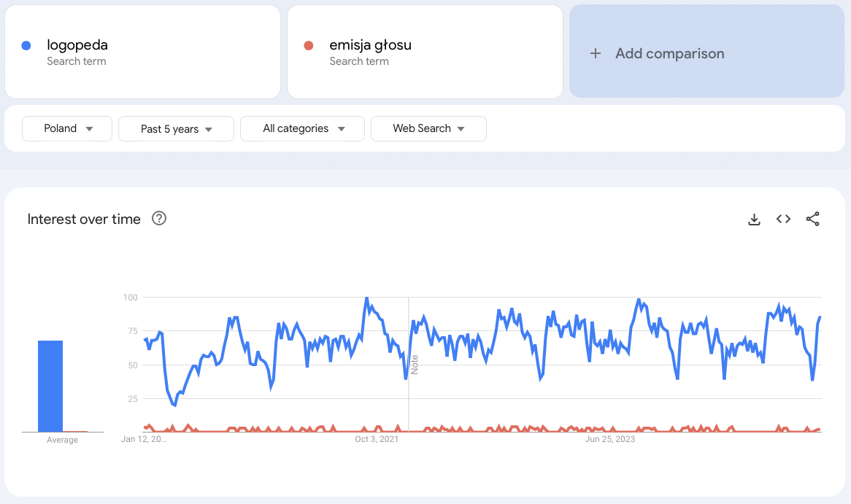Select the Note marker on the chart
851x504 pixels.
click(415, 364)
